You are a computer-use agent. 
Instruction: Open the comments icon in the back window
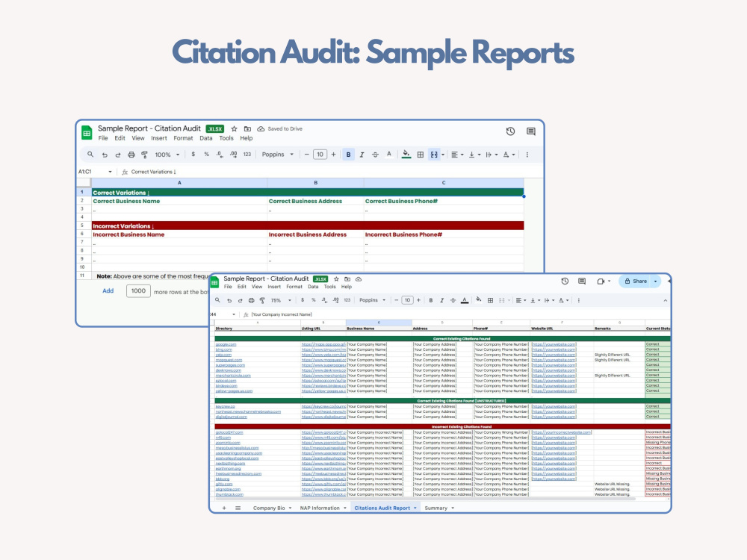click(530, 131)
